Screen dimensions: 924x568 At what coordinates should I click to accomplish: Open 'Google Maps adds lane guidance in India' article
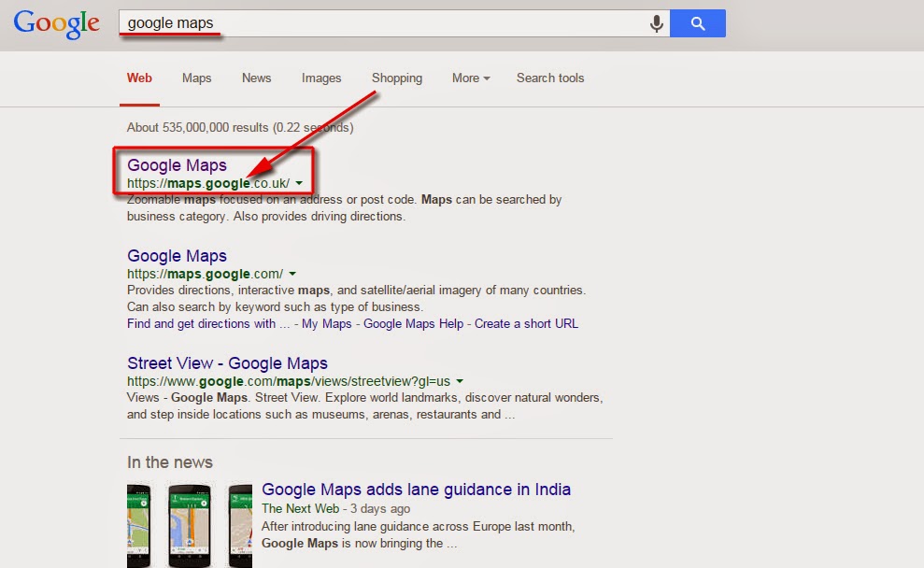coord(416,490)
